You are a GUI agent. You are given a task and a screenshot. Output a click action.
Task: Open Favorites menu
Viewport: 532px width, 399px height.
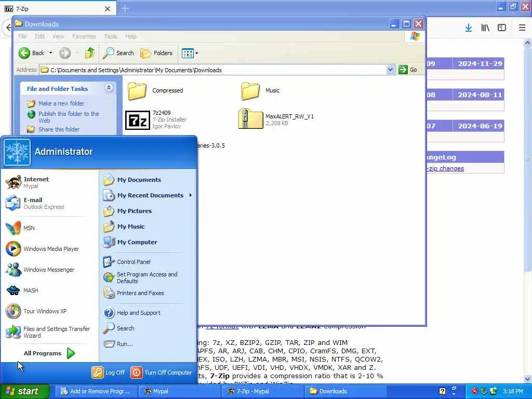pyautogui.click(x=84, y=36)
